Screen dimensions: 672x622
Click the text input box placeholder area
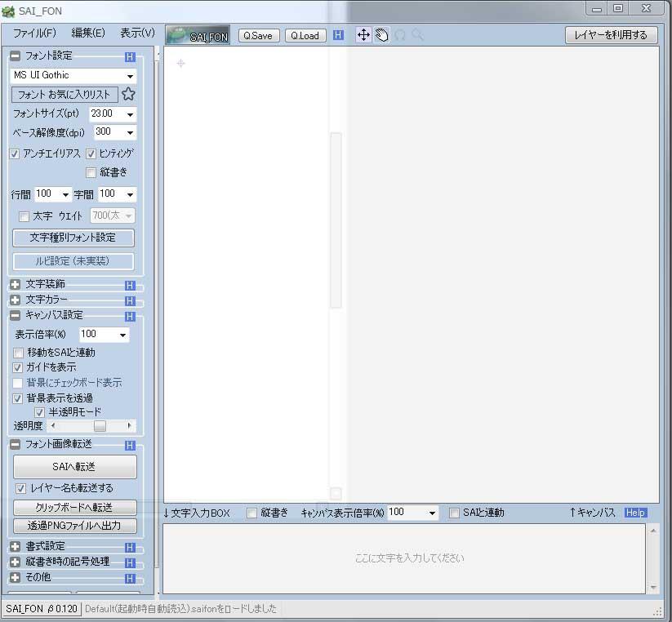[404, 558]
